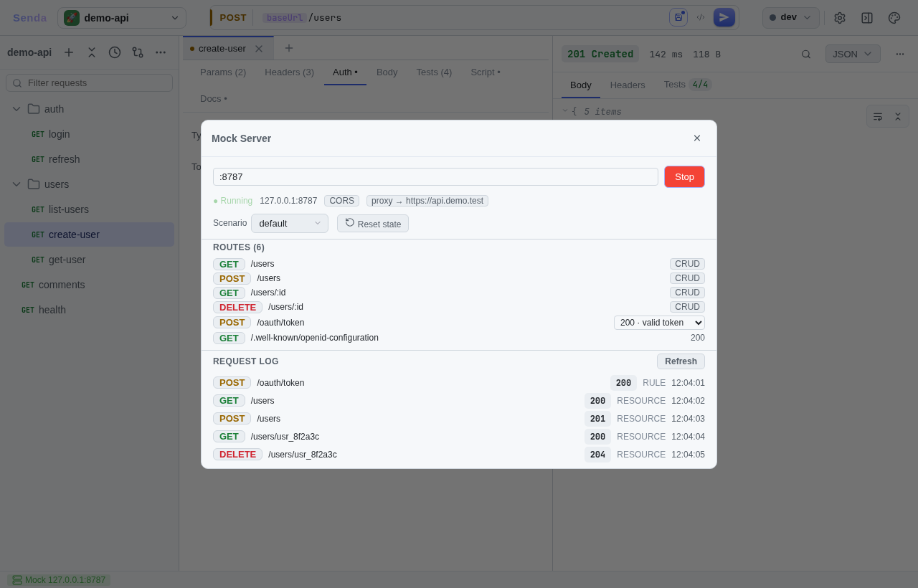Select the POST method selector
This screenshot has width=918, height=588.
pos(232,18)
